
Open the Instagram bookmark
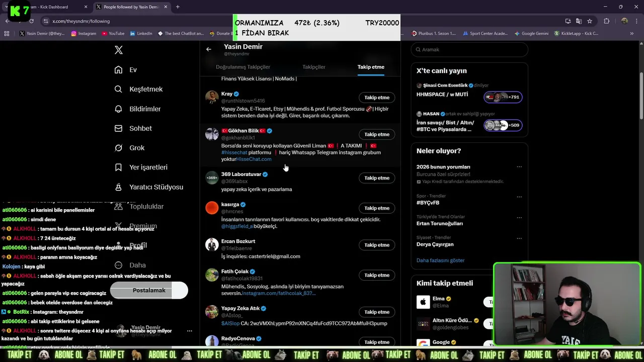(x=84, y=34)
